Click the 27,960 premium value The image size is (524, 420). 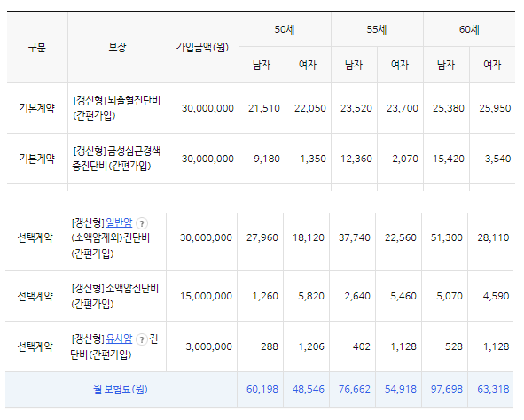pyautogui.click(x=262, y=237)
